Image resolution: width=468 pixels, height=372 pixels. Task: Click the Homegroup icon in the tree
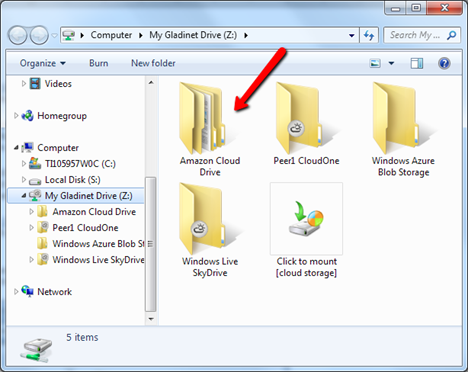coord(28,116)
